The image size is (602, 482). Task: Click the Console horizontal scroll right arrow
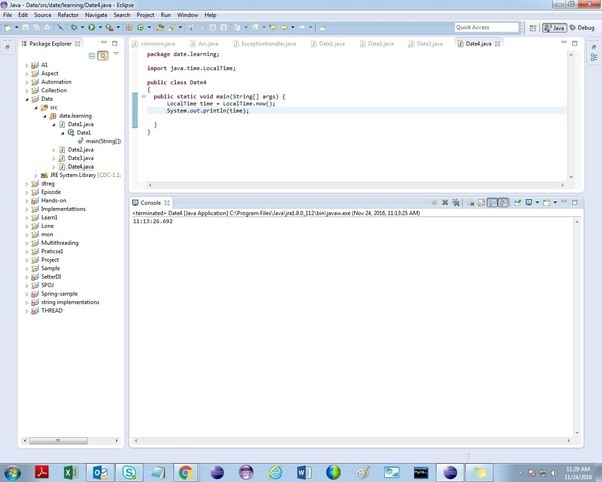click(569, 441)
